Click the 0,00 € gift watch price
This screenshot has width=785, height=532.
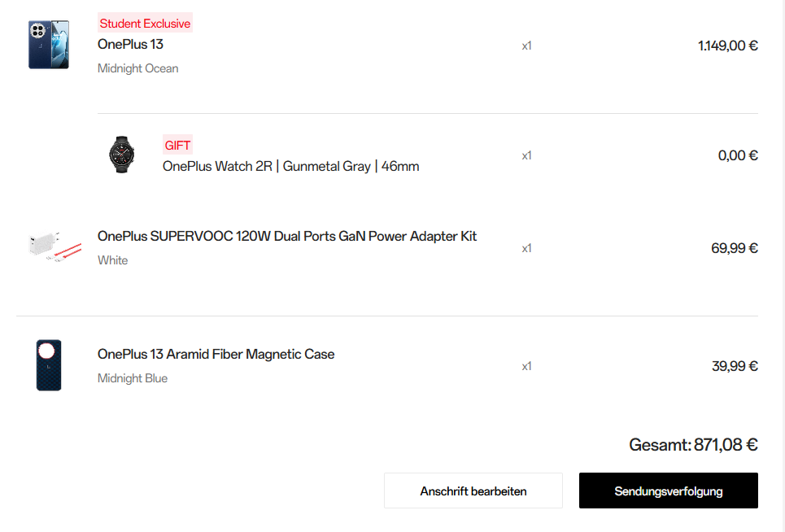pyautogui.click(x=737, y=155)
